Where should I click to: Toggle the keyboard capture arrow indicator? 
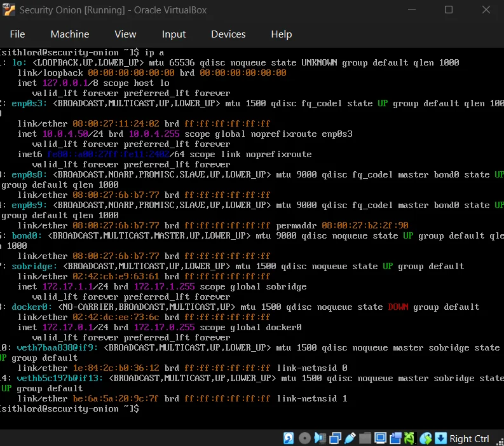point(440,438)
